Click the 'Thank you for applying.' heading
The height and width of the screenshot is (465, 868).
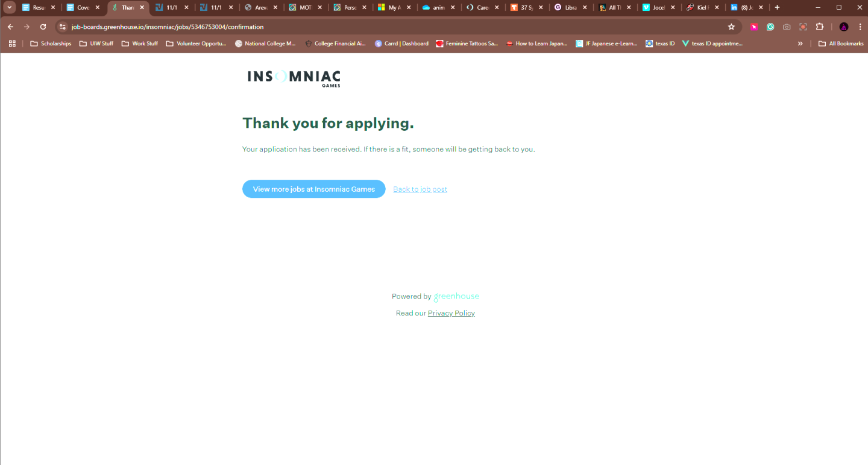[x=328, y=123]
